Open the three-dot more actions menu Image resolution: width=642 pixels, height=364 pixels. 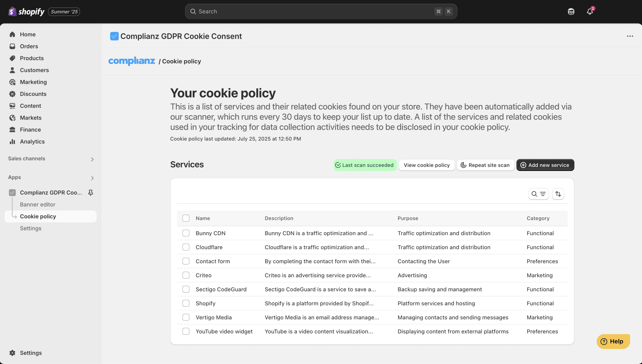click(x=630, y=36)
